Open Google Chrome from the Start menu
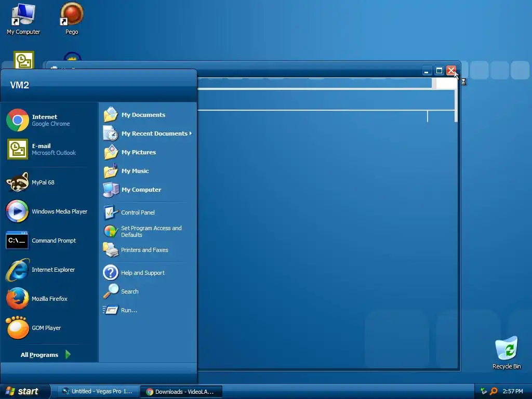 pyautogui.click(x=49, y=120)
